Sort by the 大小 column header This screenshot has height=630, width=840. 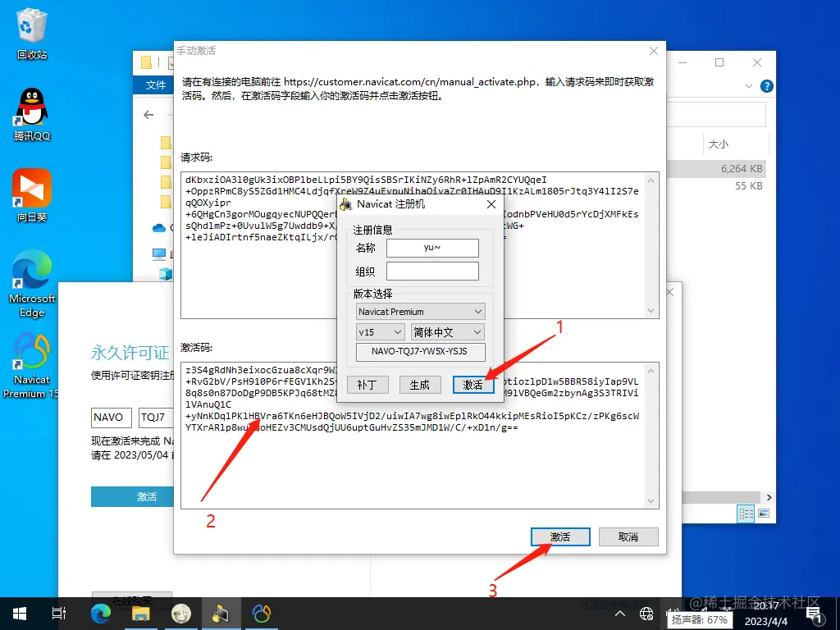[x=719, y=144]
